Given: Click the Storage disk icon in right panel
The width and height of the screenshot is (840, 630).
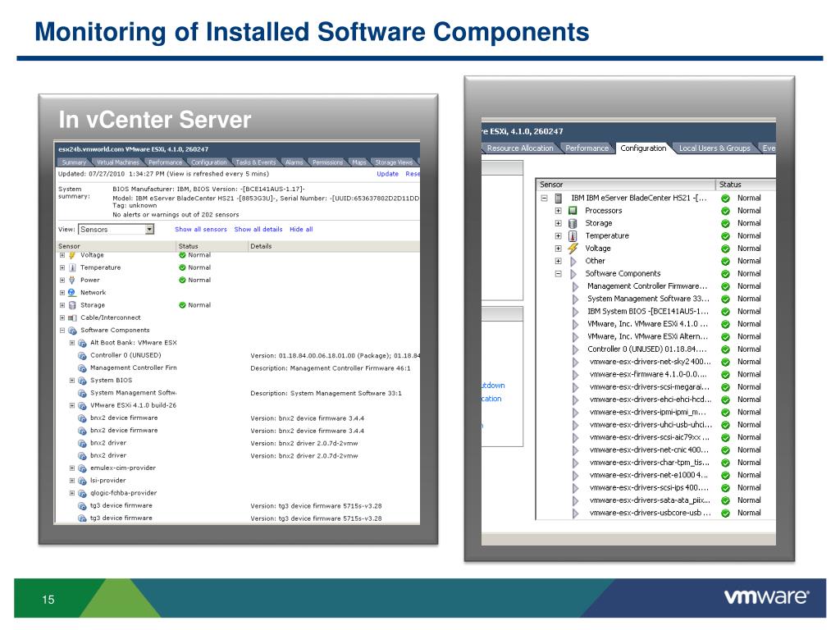Looking at the screenshot, I should (573, 223).
